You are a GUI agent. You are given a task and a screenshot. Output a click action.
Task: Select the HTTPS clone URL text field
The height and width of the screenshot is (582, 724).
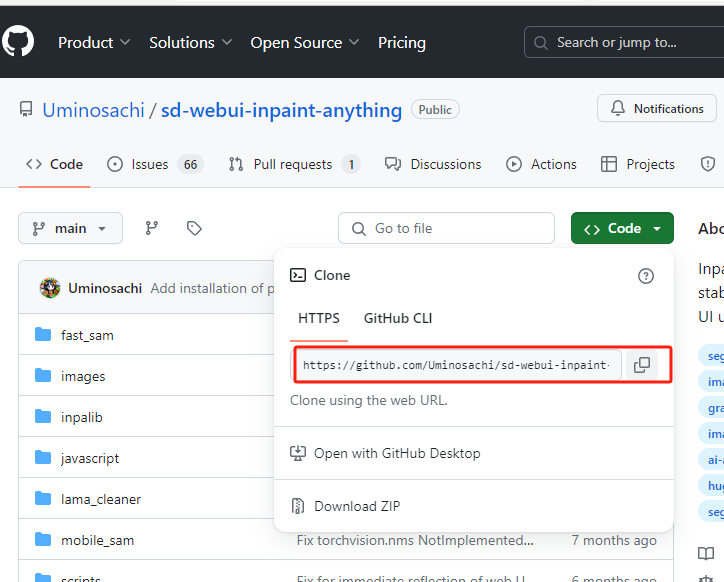457,365
